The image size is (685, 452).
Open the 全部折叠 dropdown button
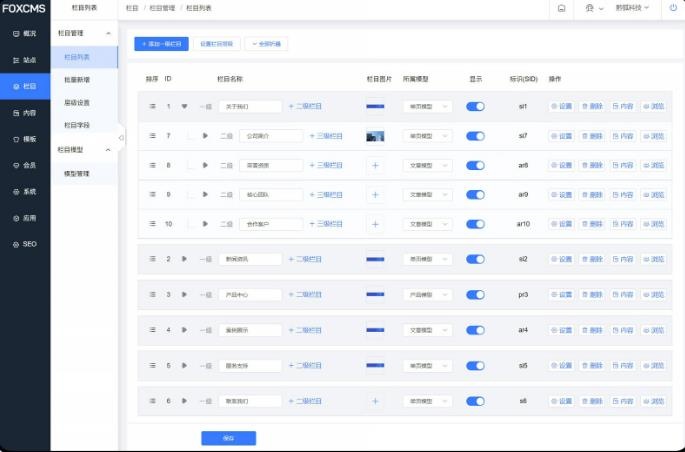266,44
